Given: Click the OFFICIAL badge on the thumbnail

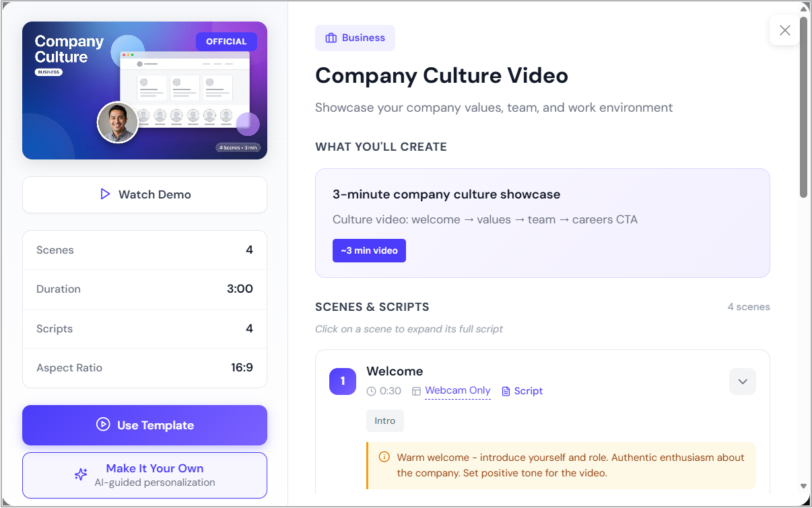Looking at the screenshot, I should click(x=226, y=41).
